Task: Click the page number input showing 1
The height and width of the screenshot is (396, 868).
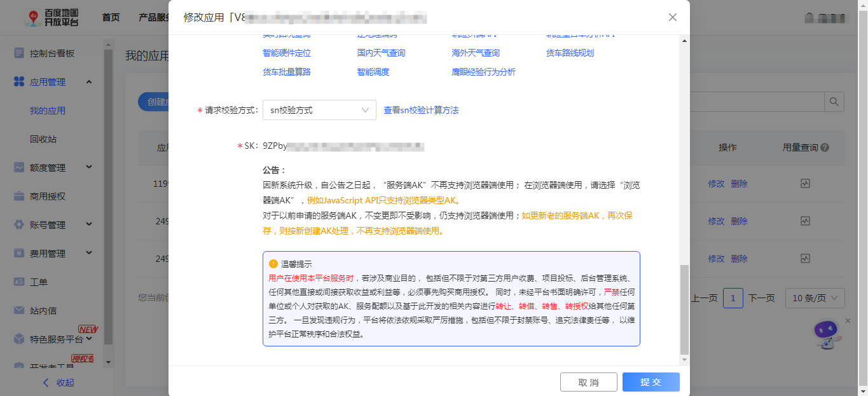Action: click(x=733, y=297)
